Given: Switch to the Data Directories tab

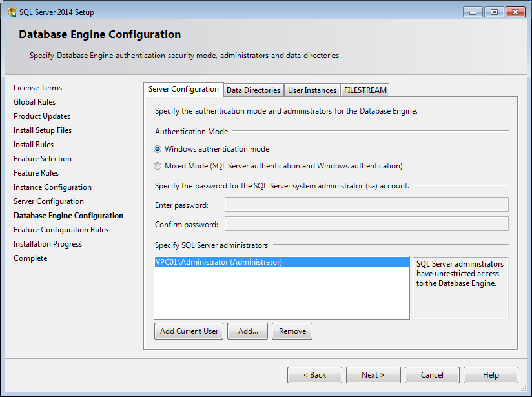Looking at the screenshot, I should pos(254,90).
